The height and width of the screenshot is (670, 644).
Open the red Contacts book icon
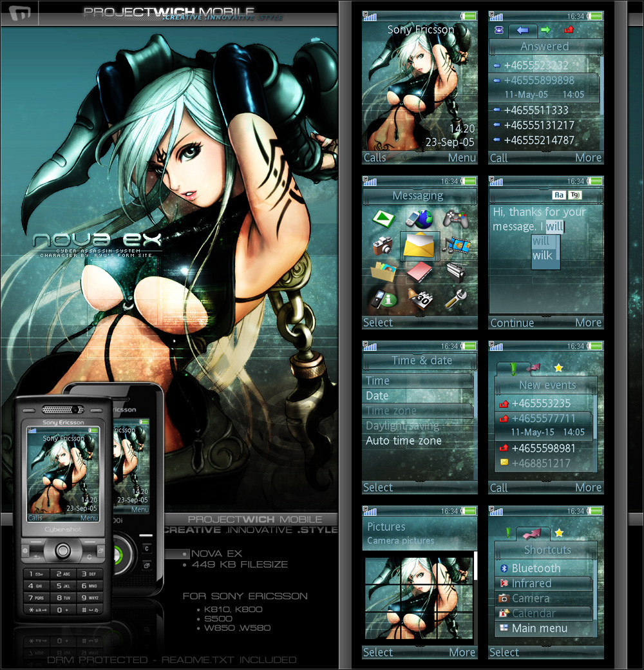419,272
